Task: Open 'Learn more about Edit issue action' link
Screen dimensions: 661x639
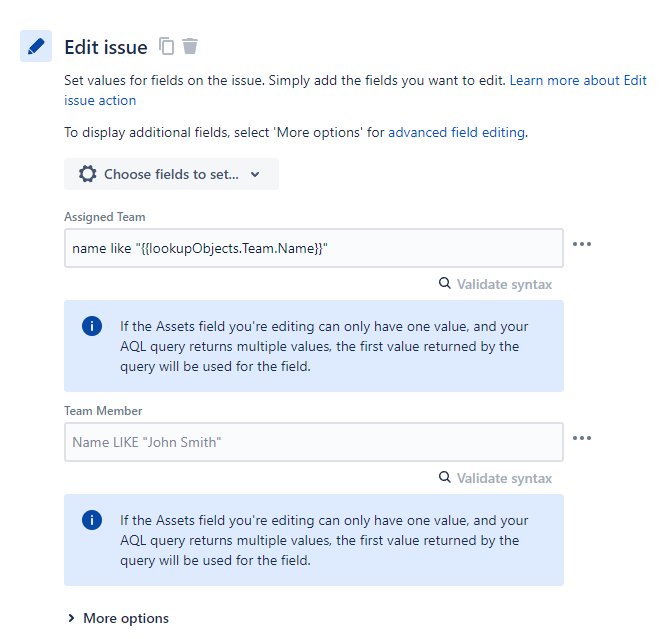Action: click(x=578, y=79)
